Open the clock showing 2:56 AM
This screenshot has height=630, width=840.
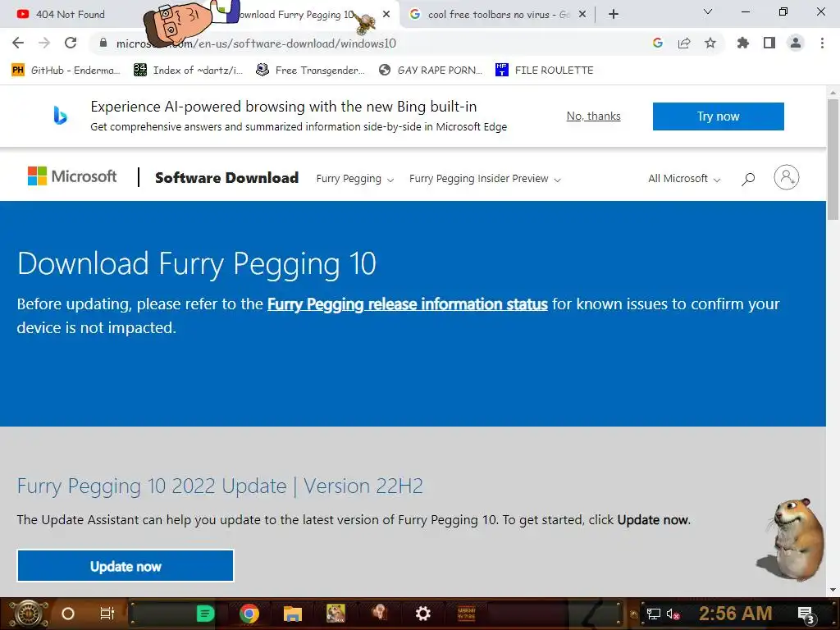click(735, 614)
